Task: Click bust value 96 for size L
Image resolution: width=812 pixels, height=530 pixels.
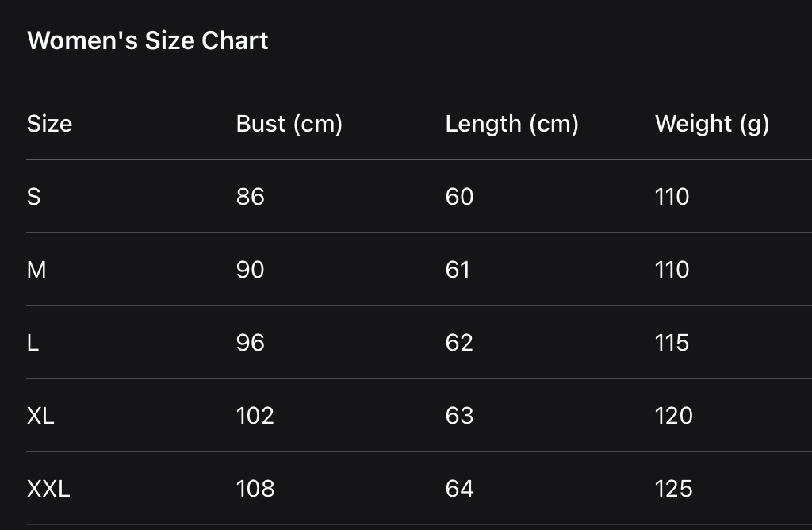Action: 250,343
